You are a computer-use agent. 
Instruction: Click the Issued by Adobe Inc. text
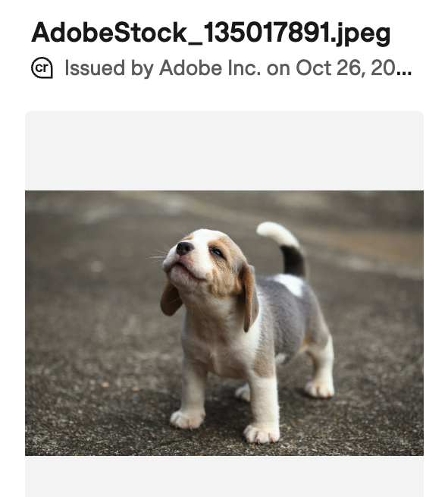[162, 68]
